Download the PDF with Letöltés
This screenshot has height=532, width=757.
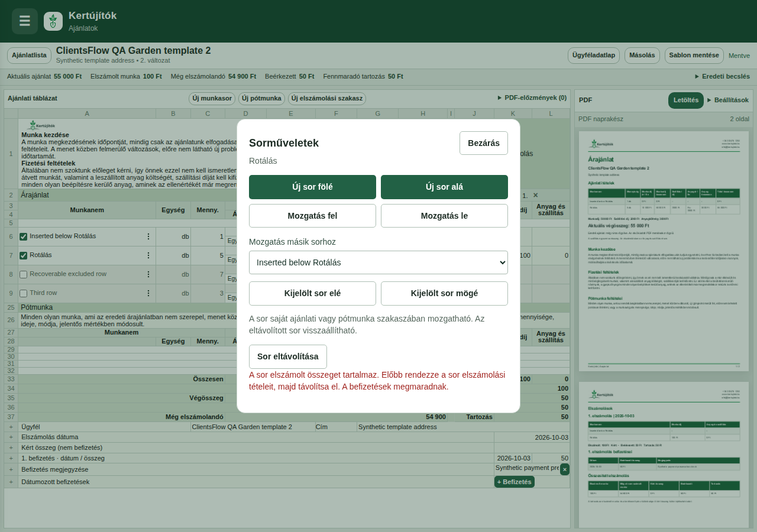point(686,100)
